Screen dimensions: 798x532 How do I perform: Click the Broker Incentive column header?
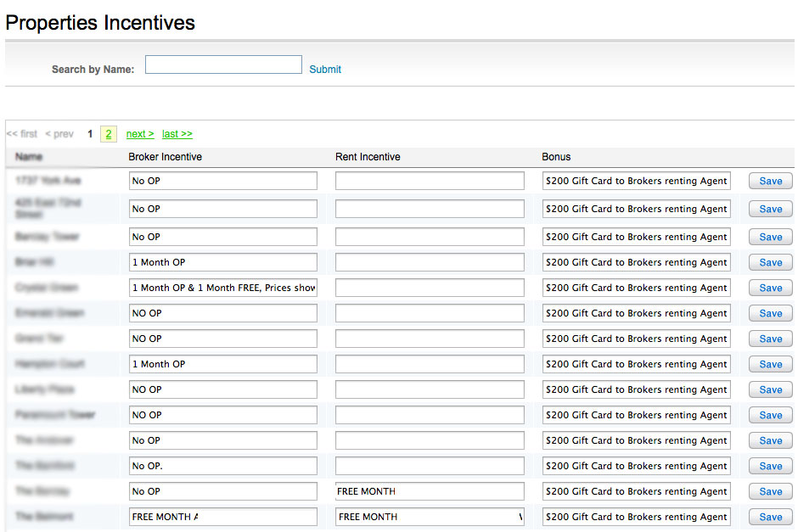pos(165,157)
